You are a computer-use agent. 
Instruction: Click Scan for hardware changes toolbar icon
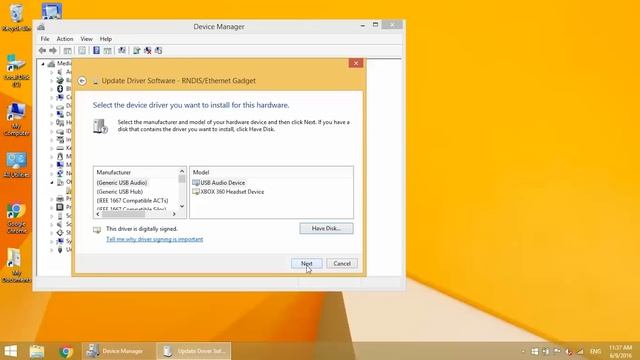click(122, 51)
